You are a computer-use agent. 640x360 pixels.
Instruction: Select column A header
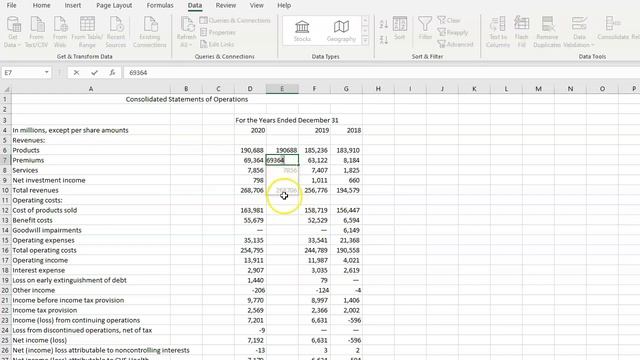[x=91, y=89]
